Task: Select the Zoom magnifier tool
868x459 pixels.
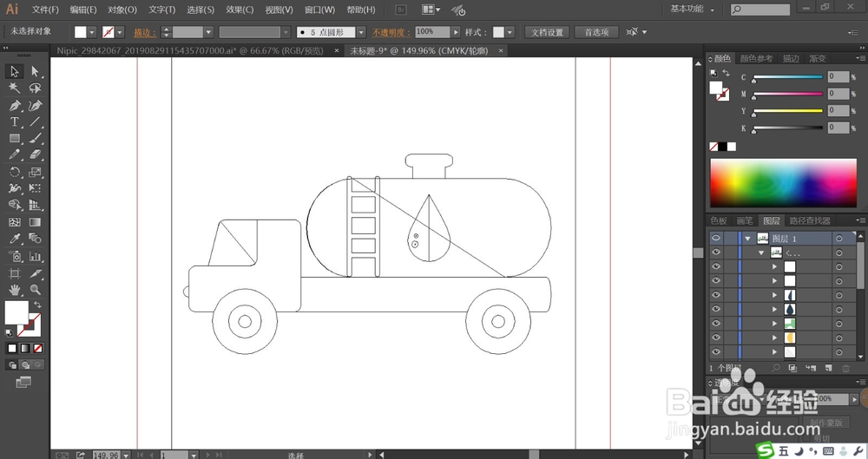Action: (35, 290)
